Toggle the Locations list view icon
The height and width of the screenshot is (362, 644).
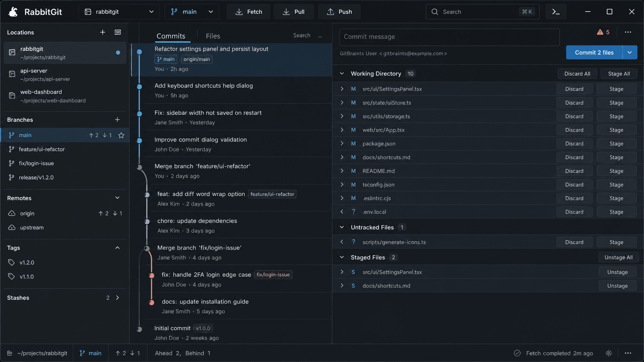(x=118, y=32)
